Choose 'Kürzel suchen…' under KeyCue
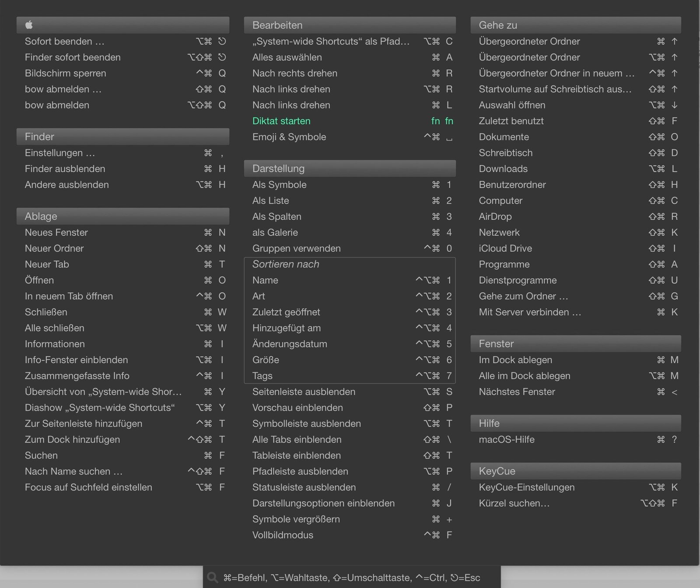The image size is (700, 588). pyautogui.click(x=576, y=503)
